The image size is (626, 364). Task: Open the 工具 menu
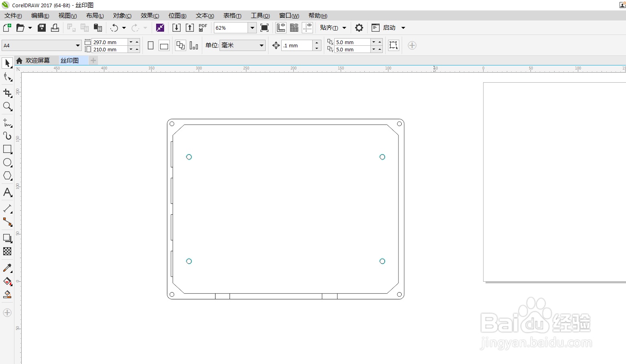260,16
